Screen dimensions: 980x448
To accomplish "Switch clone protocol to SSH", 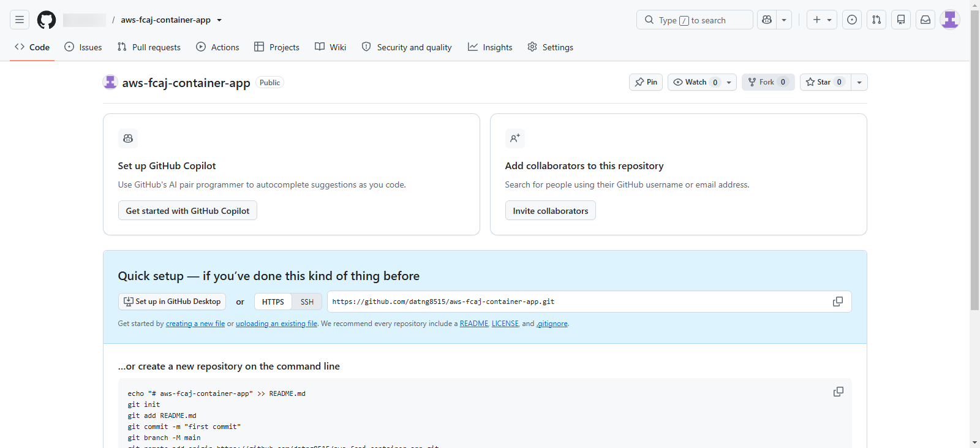I will click(307, 302).
